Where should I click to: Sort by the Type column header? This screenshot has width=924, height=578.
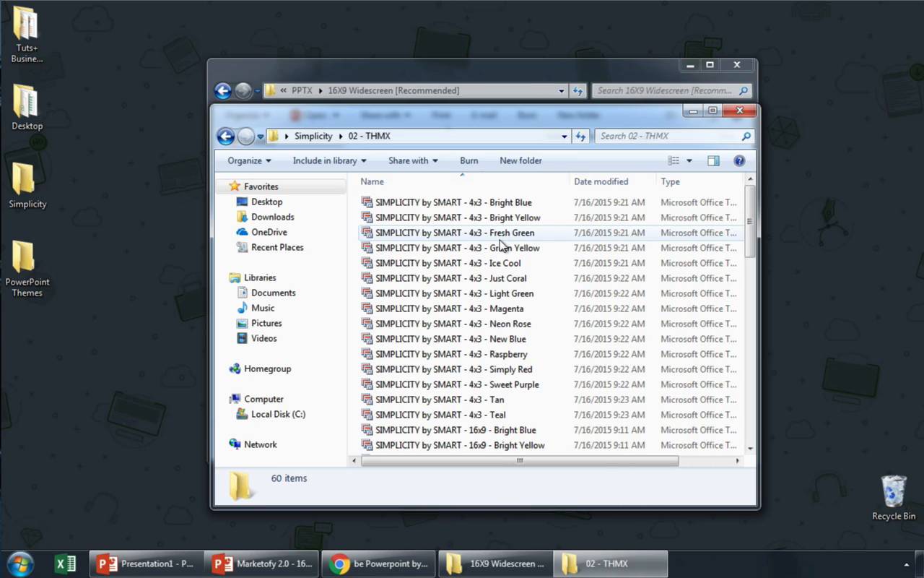(x=699, y=181)
